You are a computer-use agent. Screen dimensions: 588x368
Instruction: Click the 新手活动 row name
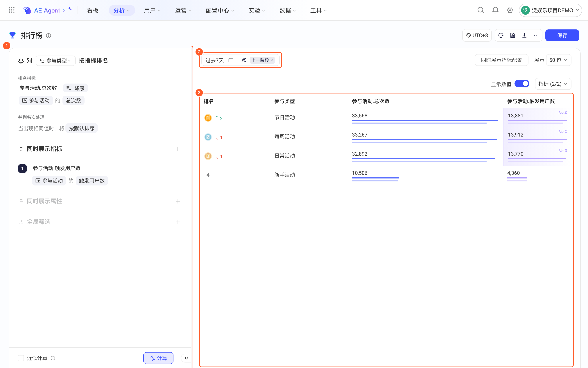(284, 175)
